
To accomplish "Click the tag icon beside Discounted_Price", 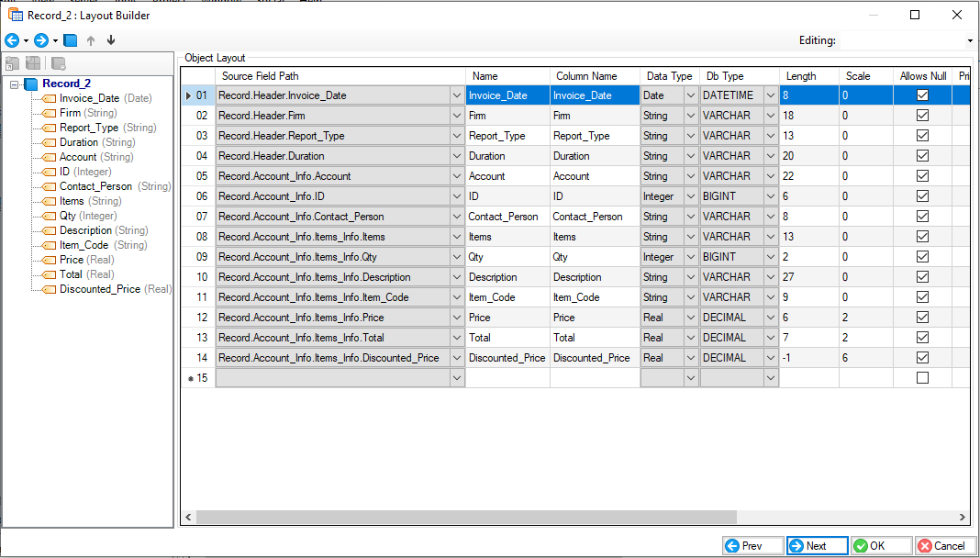I will click(x=50, y=289).
